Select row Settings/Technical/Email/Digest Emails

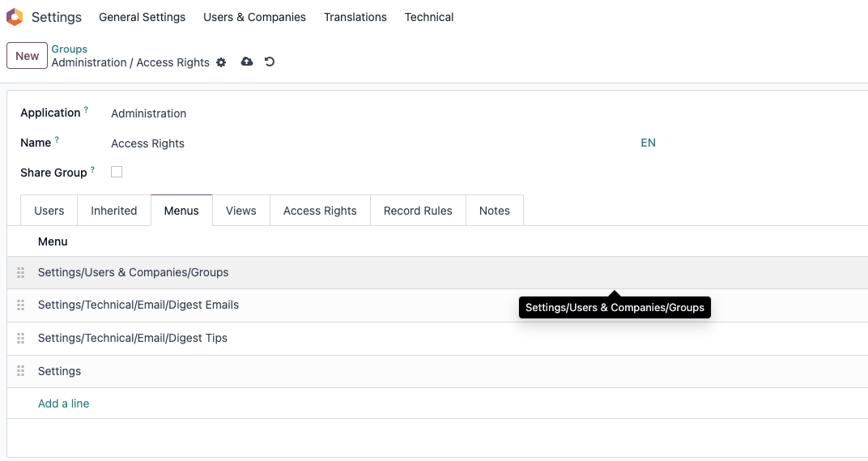click(437, 305)
